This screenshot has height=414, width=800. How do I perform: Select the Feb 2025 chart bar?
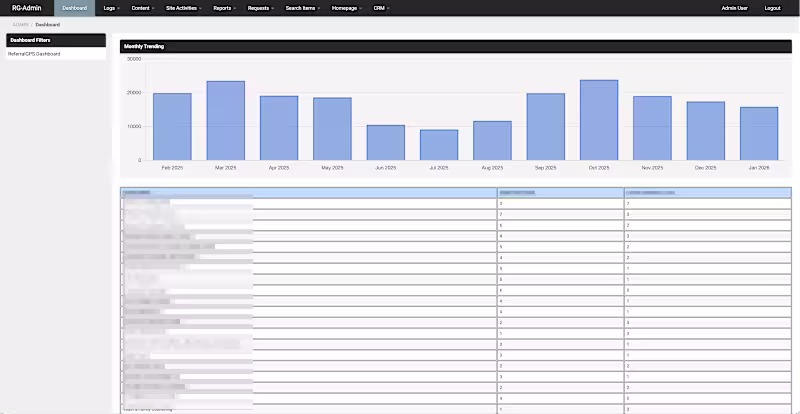pos(172,127)
